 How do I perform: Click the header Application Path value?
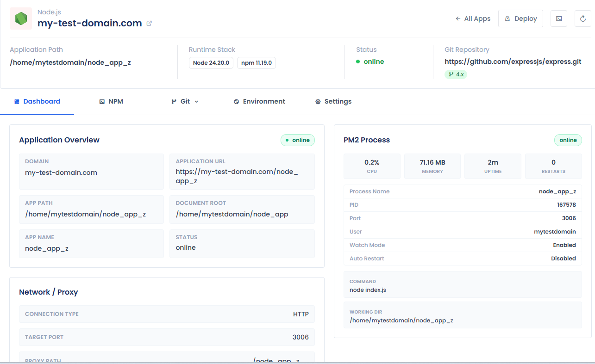point(70,62)
